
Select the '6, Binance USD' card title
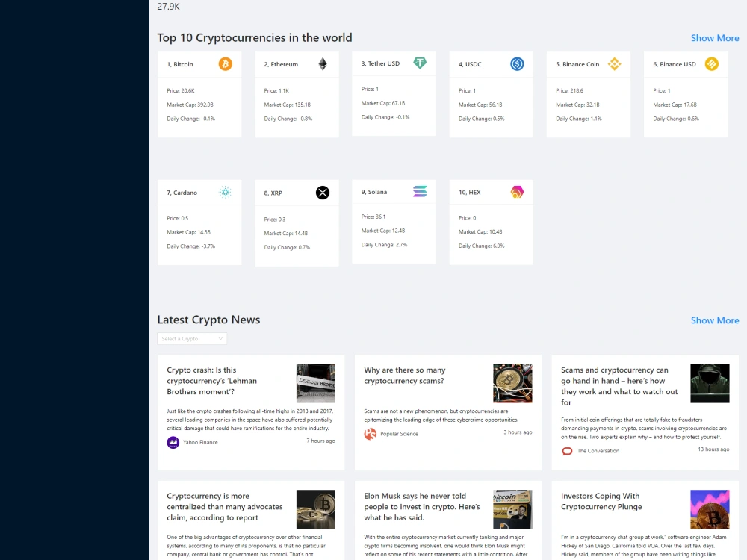(674, 64)
